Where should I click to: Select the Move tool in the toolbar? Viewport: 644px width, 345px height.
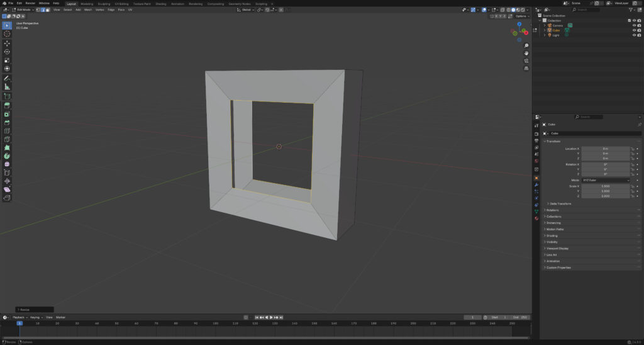click(x=7, y=43)
